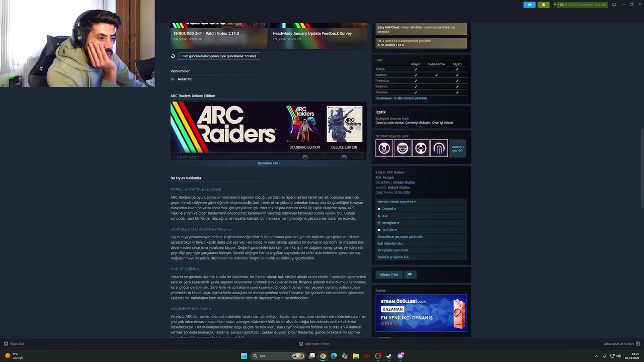Image resolution: width=644 pixels, height=362 pixels.
Task: Open the Discord external link
Action: tap(421, 209)
